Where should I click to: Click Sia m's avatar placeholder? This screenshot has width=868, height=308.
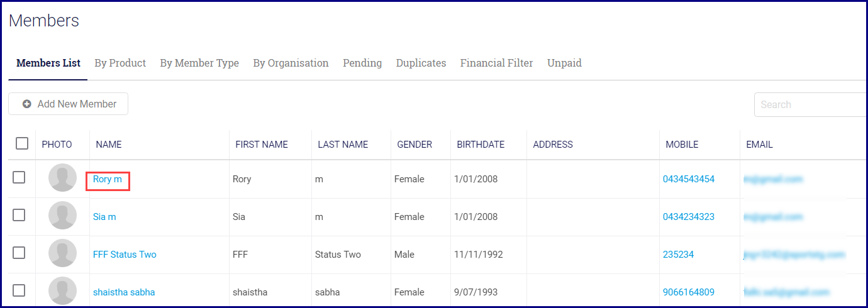[62, 216]
